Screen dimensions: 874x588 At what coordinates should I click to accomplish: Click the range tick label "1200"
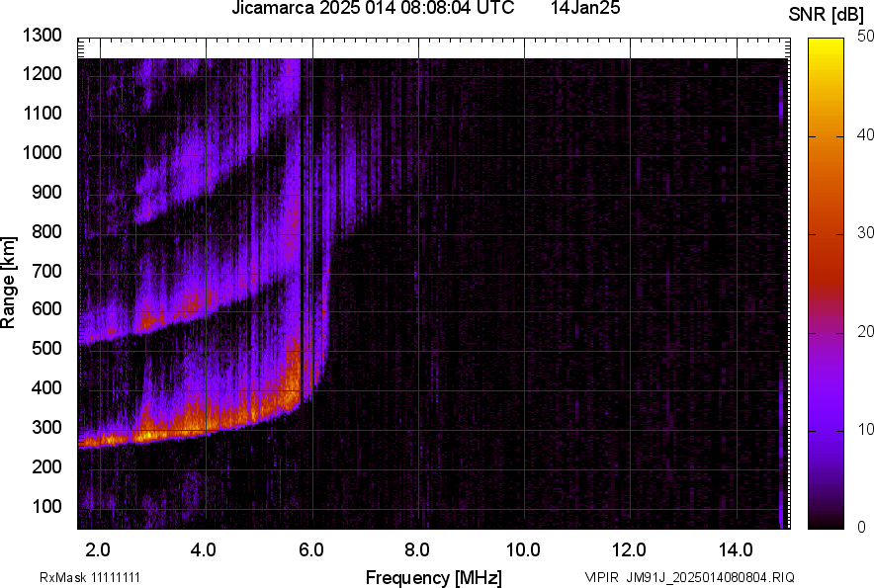43,73
